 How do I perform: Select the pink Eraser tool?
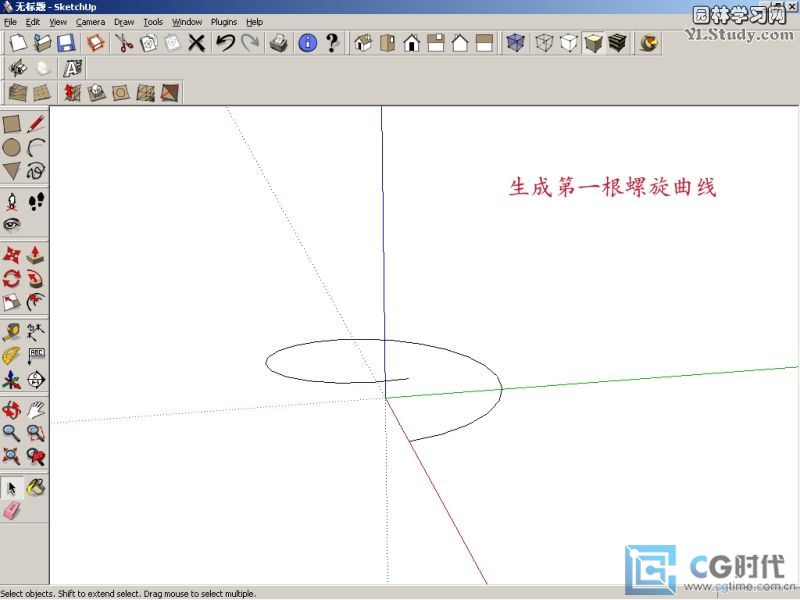coord(11,511)
